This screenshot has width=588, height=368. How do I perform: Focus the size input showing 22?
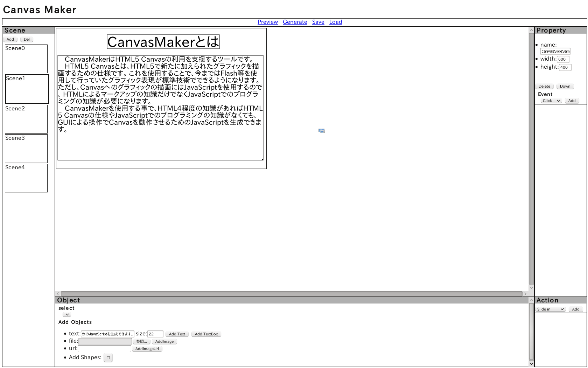(155, 334)
